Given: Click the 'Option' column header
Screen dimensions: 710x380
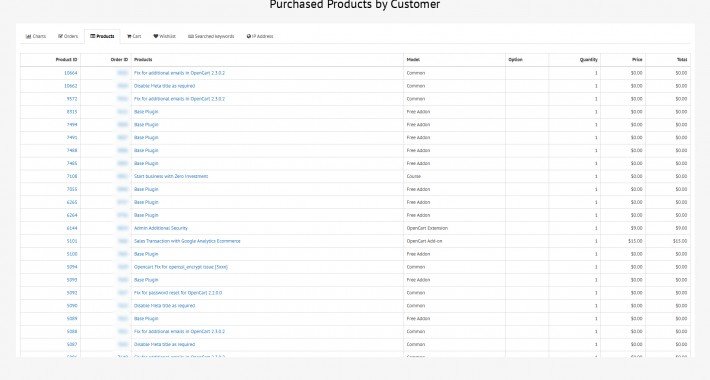Looking at the screenshot, I should point(515,60).
